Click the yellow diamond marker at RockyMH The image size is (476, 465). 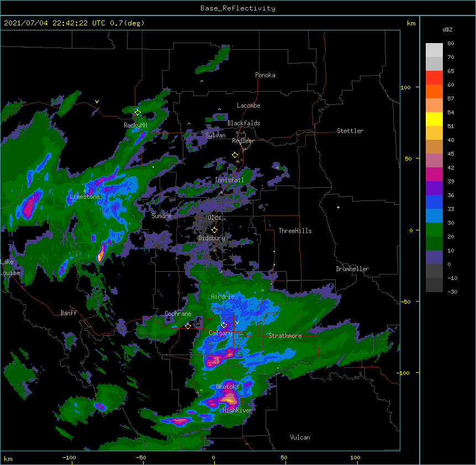[x=137, y=113]
